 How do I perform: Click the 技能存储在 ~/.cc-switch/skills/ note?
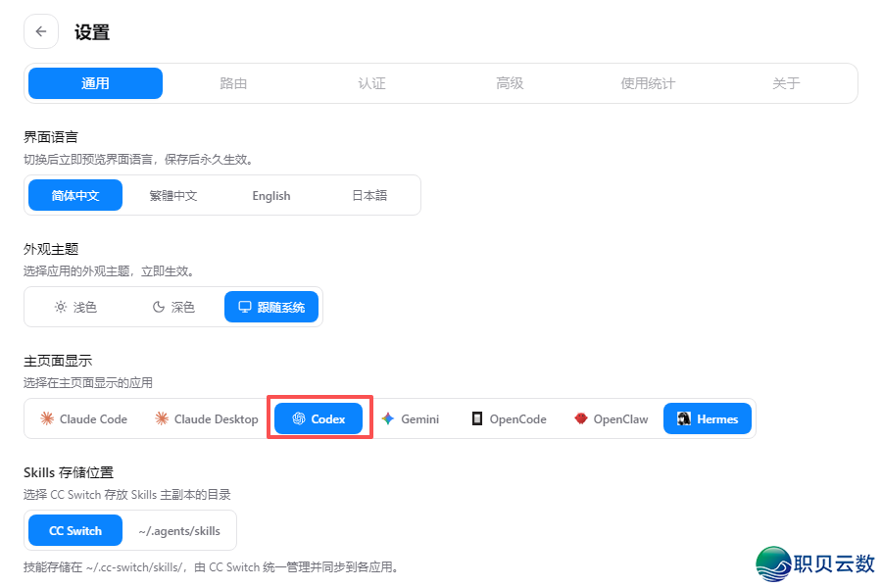212,566
